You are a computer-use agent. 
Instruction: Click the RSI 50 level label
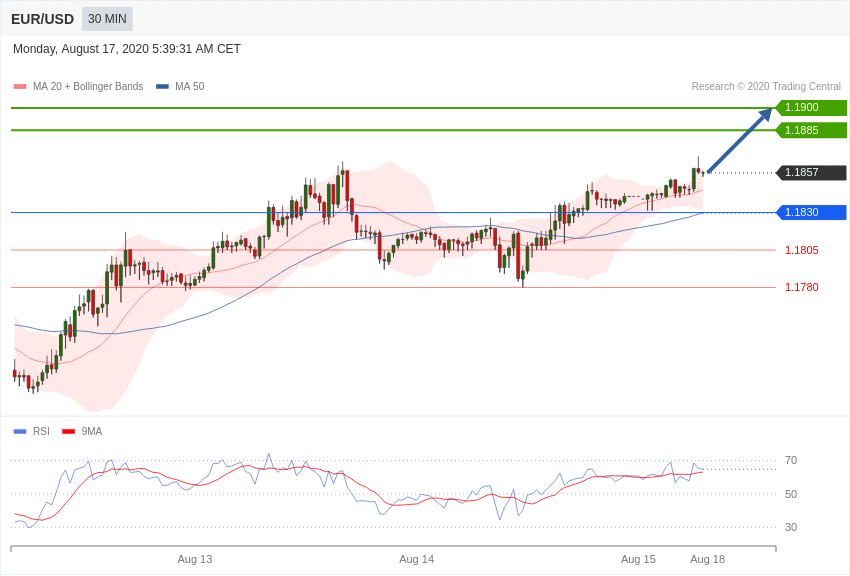tap(791, 494)
